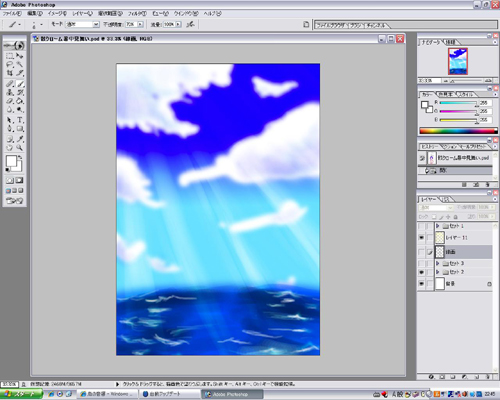Open the イメージ menu
500x400 pixels.
57,14
